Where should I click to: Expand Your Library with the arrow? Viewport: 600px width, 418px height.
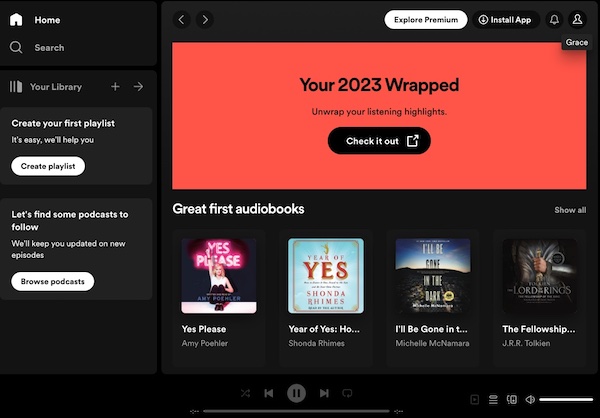point(138,87)
